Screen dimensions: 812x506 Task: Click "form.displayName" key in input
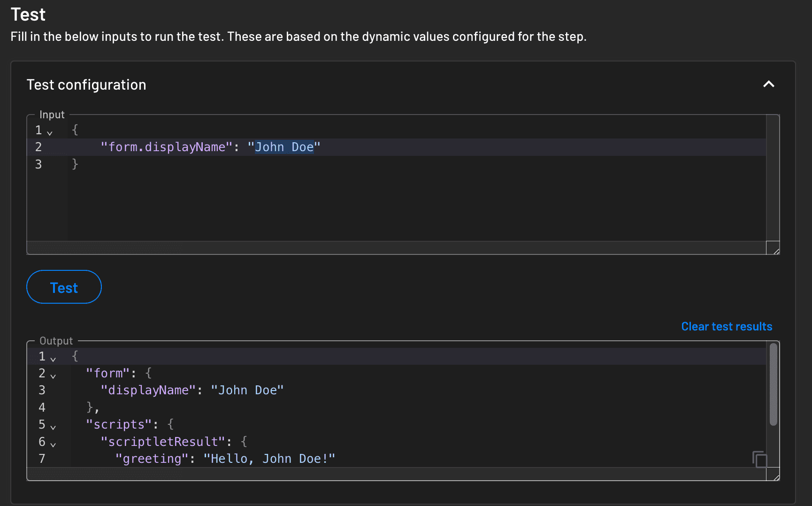[x=167, y=147]
